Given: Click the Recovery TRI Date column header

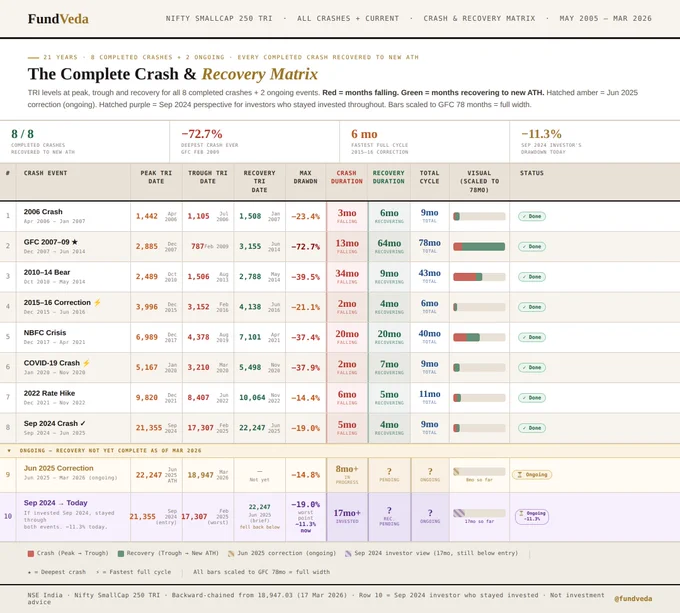Looking at the screenshot, I should 259,181.
